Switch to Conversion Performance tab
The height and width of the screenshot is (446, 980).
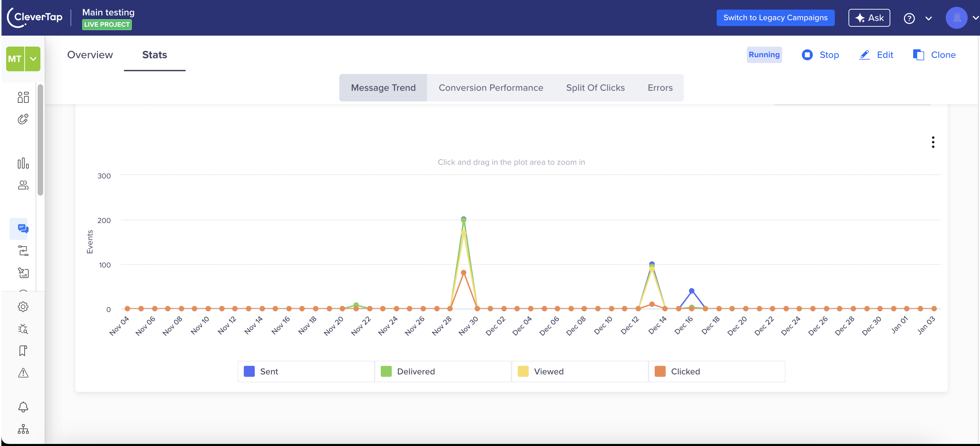coord(491,88)
